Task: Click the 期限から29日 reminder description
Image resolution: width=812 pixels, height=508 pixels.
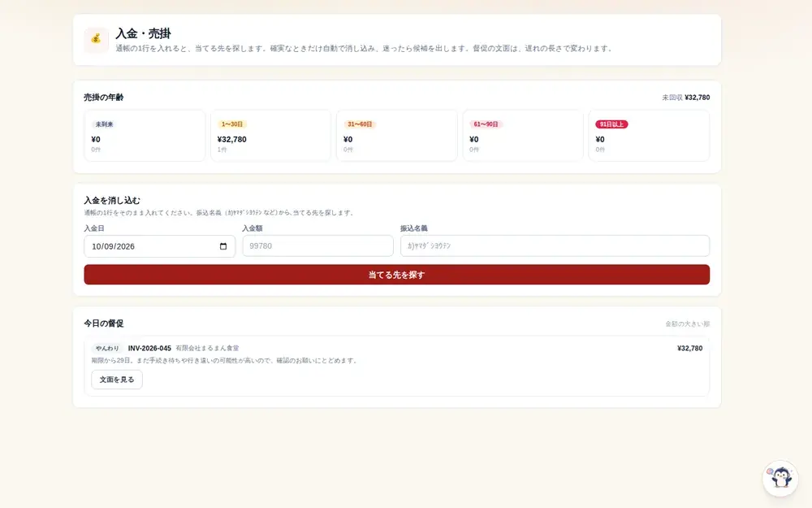Action: pyautogui.click(x=225, y=360)
